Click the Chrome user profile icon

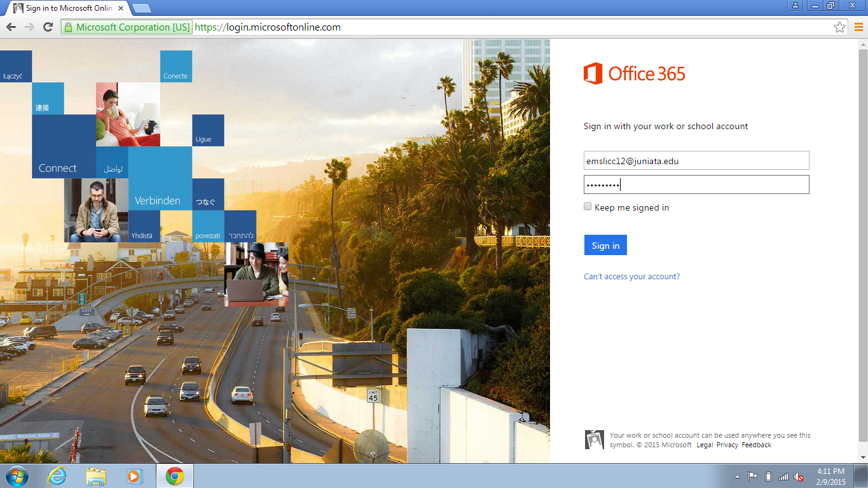coord(796,6)
